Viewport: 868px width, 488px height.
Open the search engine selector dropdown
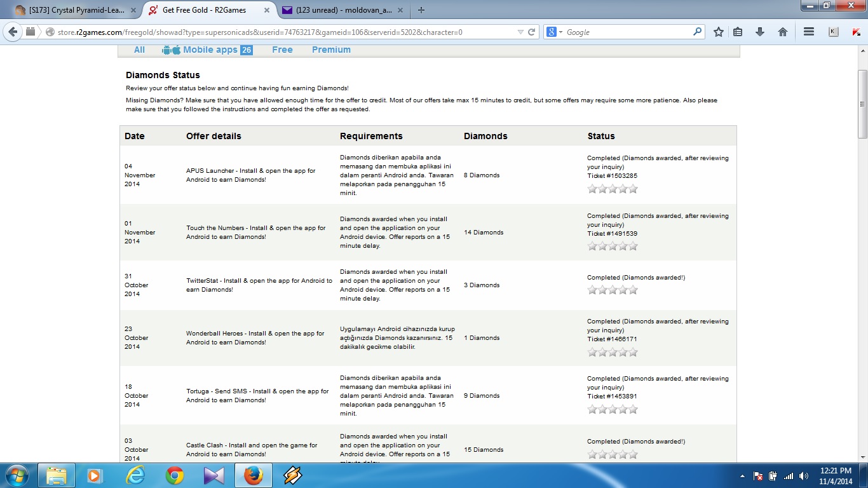(x=555, y=32)
